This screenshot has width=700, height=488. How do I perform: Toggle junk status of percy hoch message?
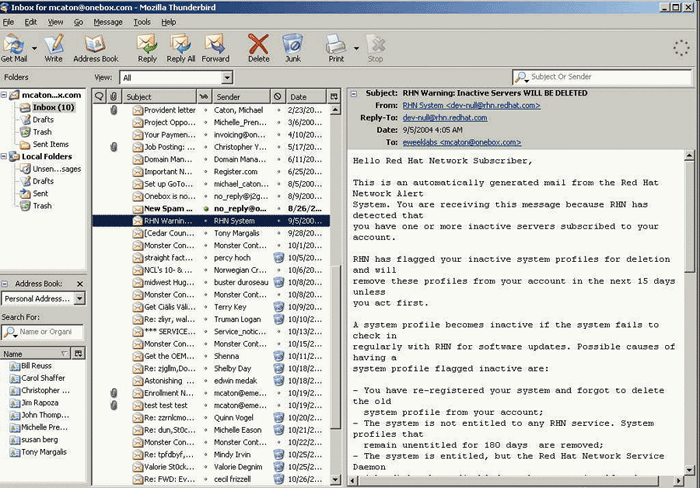point(279,258)
